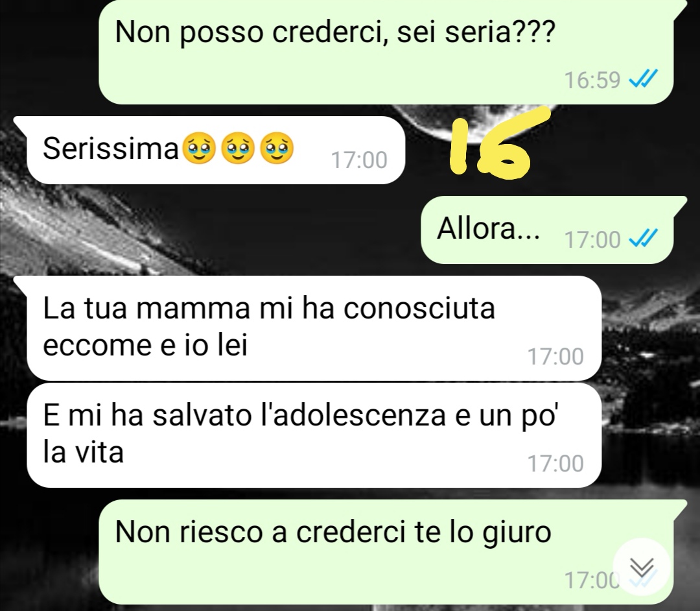The image size is (700, 611).
Task: Select 'E mi ha salvato l'adolescenza' message
Action: 314,435
